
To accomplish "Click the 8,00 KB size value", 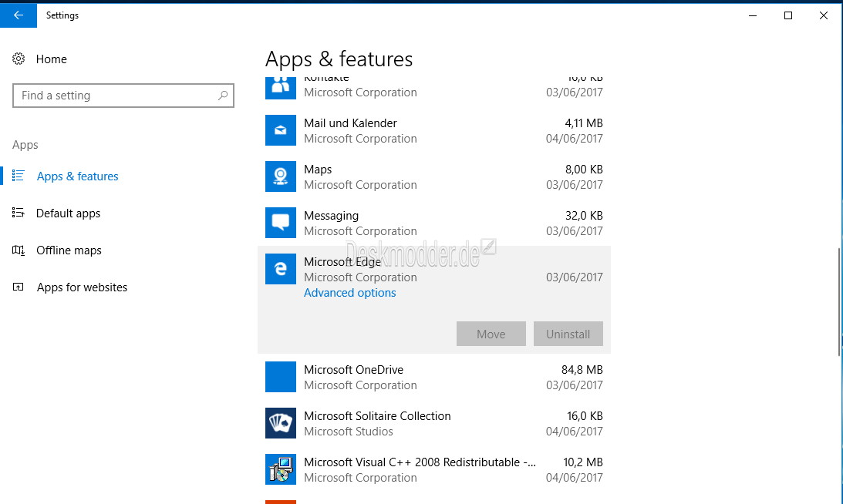I will click(x=584, y=170).
